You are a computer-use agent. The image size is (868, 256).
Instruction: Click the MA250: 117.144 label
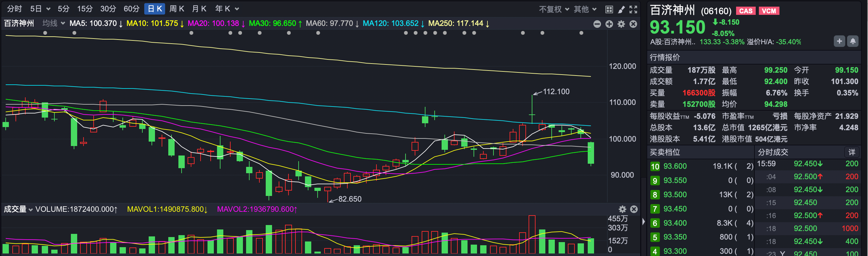(459, 23)
